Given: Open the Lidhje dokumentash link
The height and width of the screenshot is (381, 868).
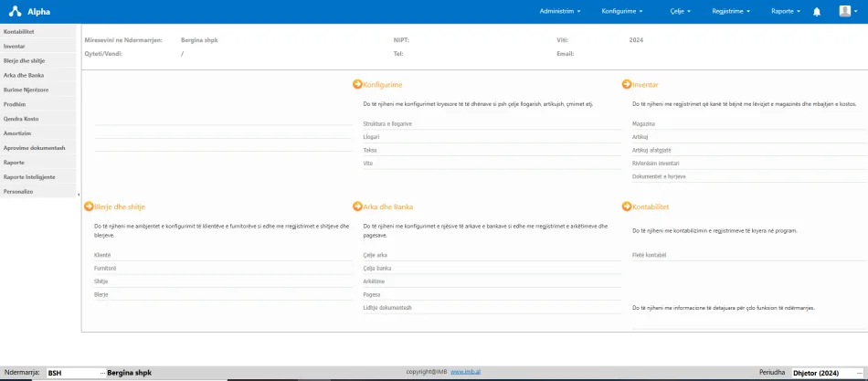Looking at the screenshot, I should 387,308.
